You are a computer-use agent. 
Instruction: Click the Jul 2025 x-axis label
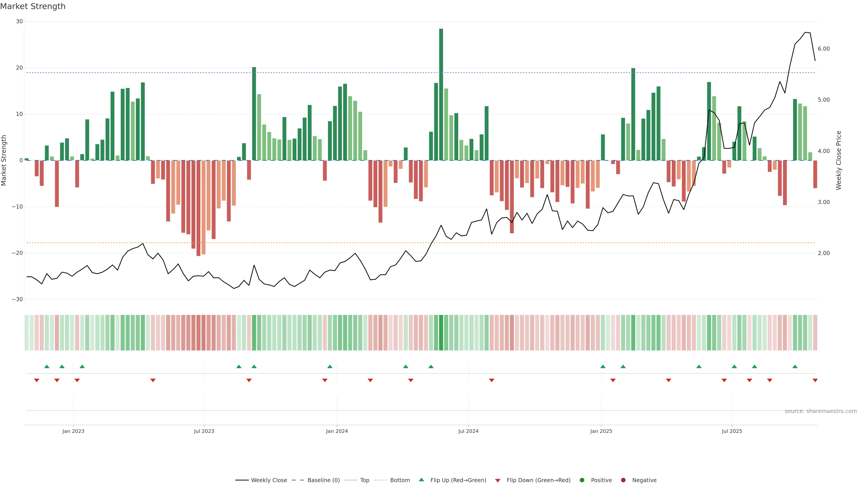[732, 431]
